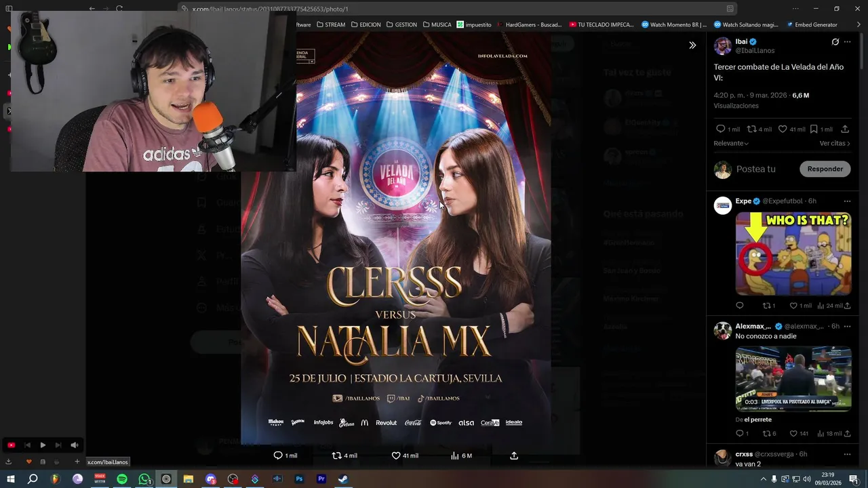Reply to the Expe post

click(740, 306)
